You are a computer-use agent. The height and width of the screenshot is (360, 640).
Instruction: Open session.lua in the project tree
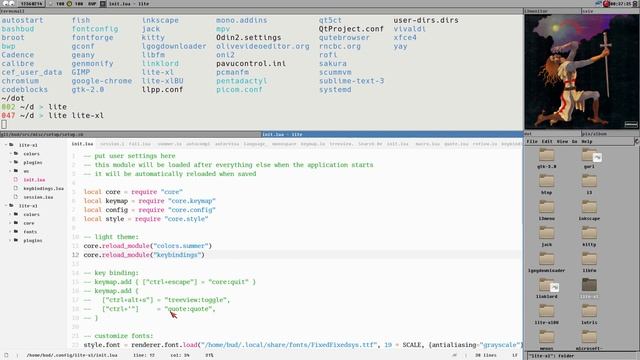(38, 197)
